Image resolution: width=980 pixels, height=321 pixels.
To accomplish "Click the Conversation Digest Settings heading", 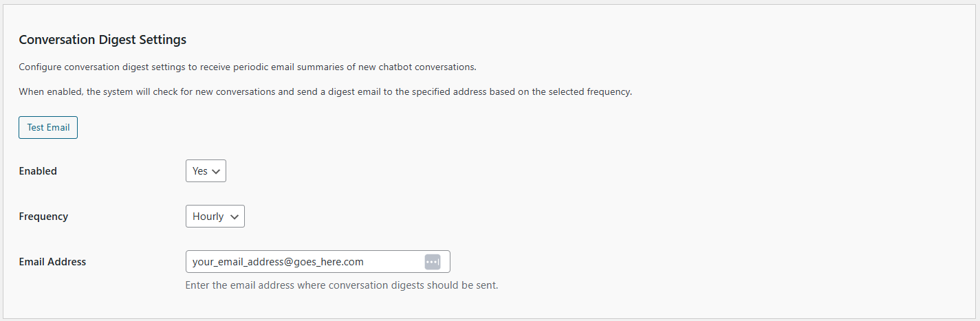I will pos(102,40).
